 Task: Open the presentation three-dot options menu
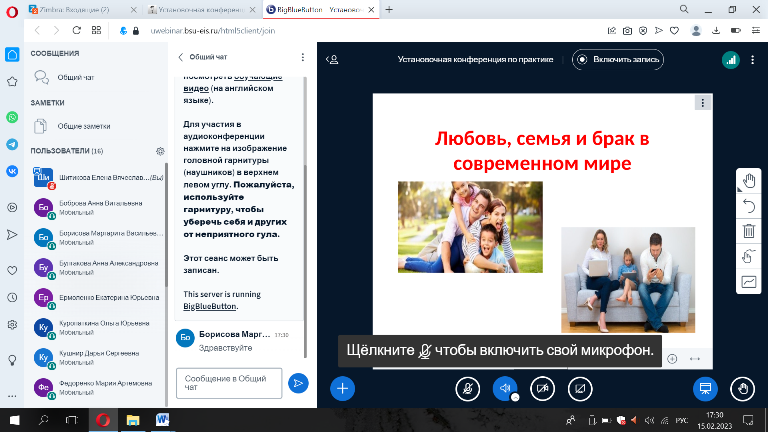coord(703,102)
